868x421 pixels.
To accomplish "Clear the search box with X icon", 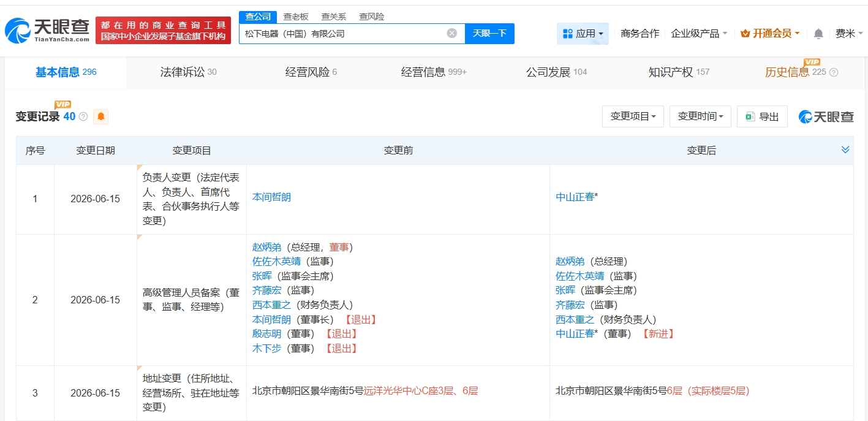I will click(452, 33).
